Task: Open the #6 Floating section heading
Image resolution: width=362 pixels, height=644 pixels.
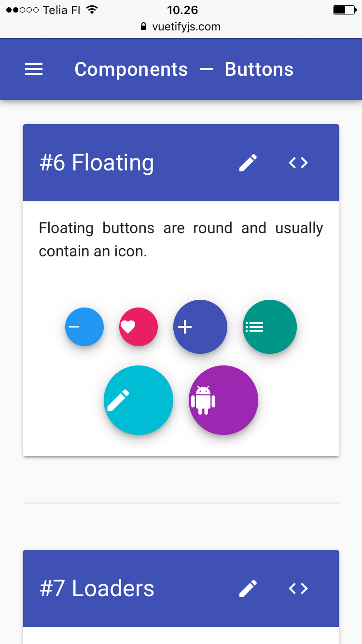Action: point(96,163)
